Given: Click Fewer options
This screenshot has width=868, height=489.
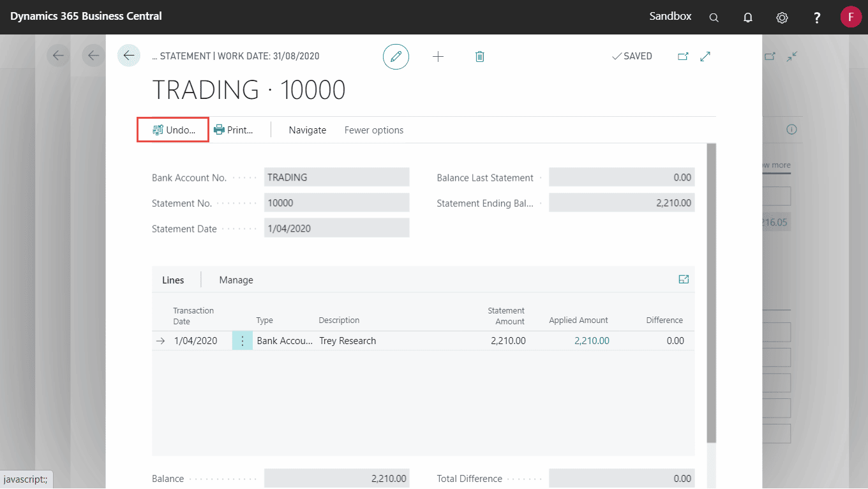Looking at the screenshot, I should click(374, 130).
